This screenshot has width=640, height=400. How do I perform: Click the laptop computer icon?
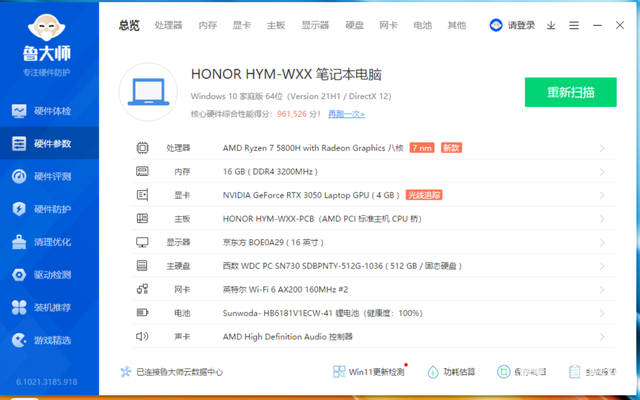point(148,92)
